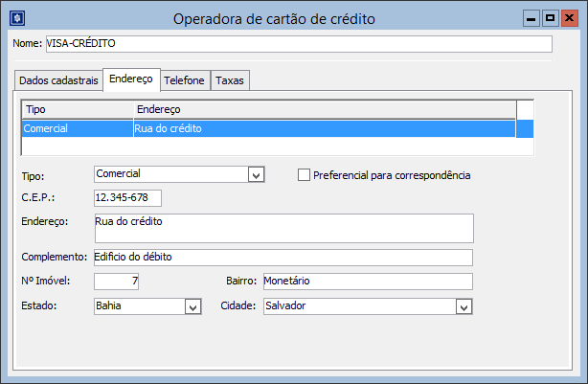
Task: Click the Bairro field with Monetário
Action: (x=367, y=282)
